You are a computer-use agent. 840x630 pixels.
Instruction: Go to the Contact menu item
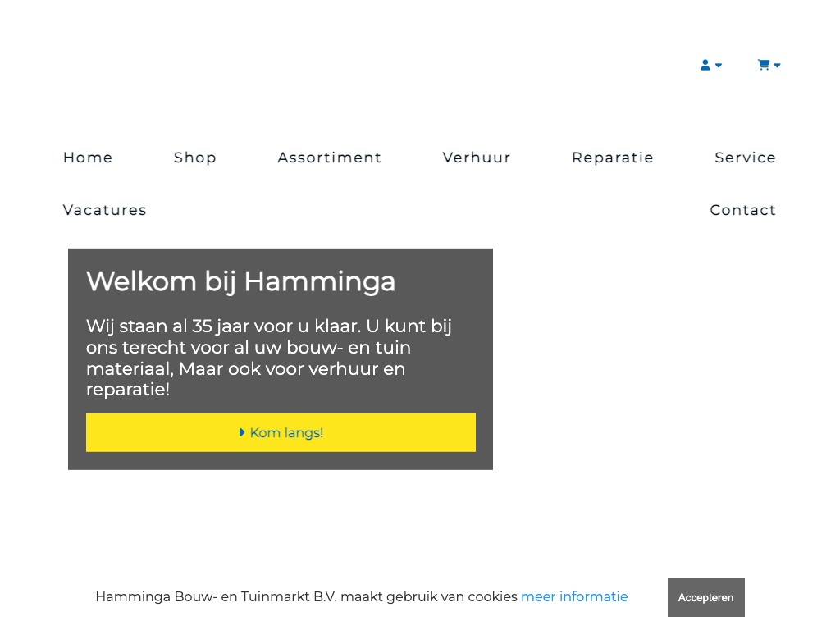[x=742, y=210]
